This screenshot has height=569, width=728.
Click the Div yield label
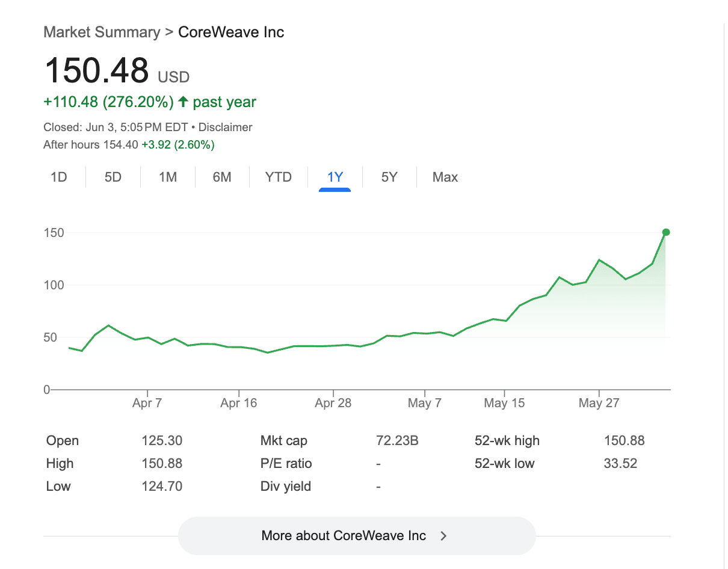pos(286,487)
